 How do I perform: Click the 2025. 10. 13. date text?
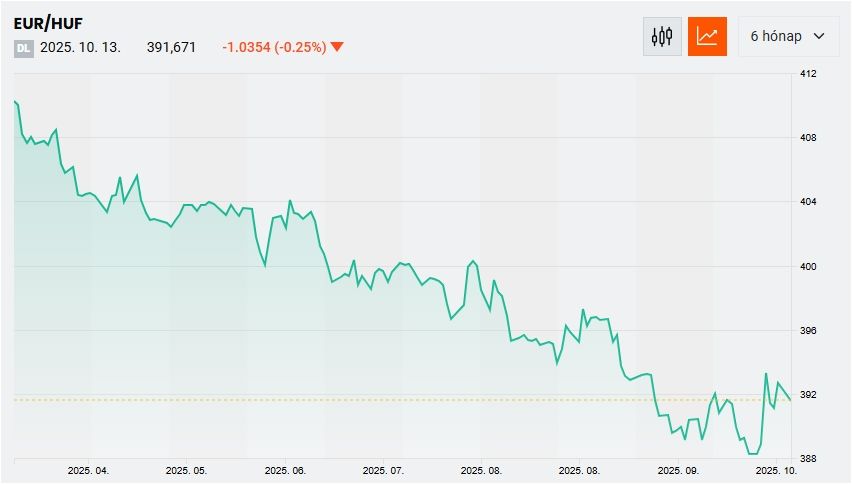coord(80,47)
